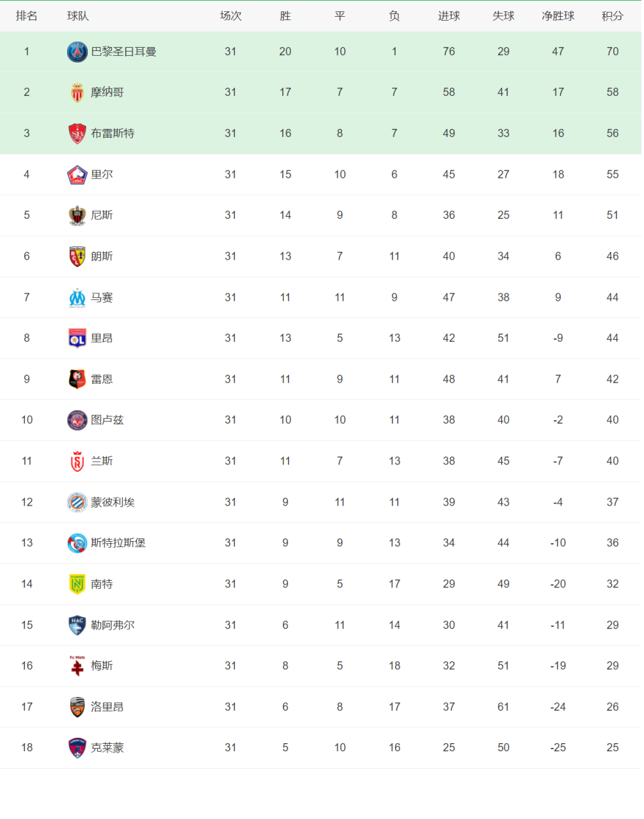Click the Montpellier team badge
644x819 pixels.
[77, 502]
